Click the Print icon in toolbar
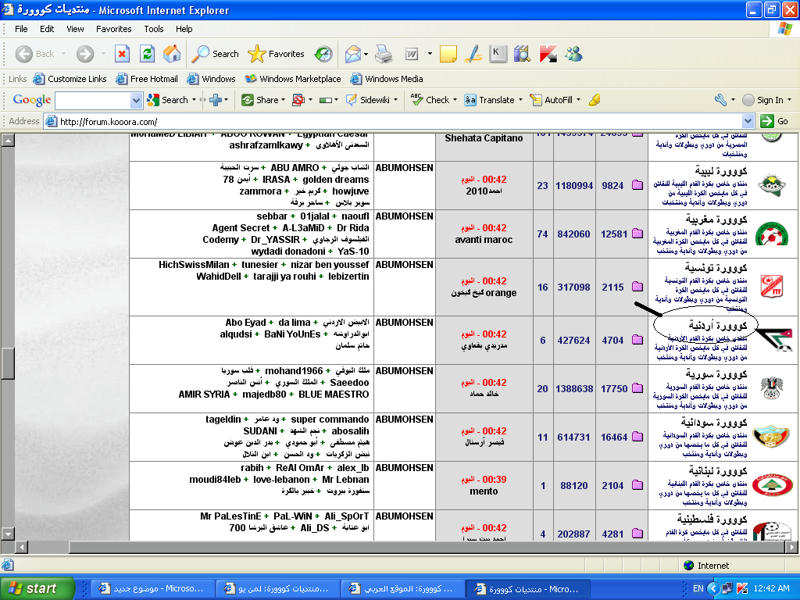 click(x=383, y=54)
